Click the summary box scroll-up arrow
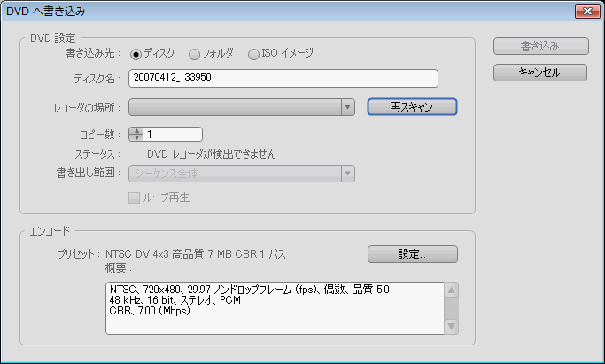 451,290
